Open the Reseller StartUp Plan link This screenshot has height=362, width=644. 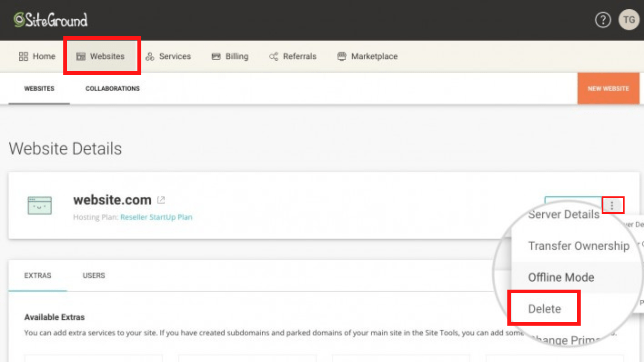coord(156,217)
